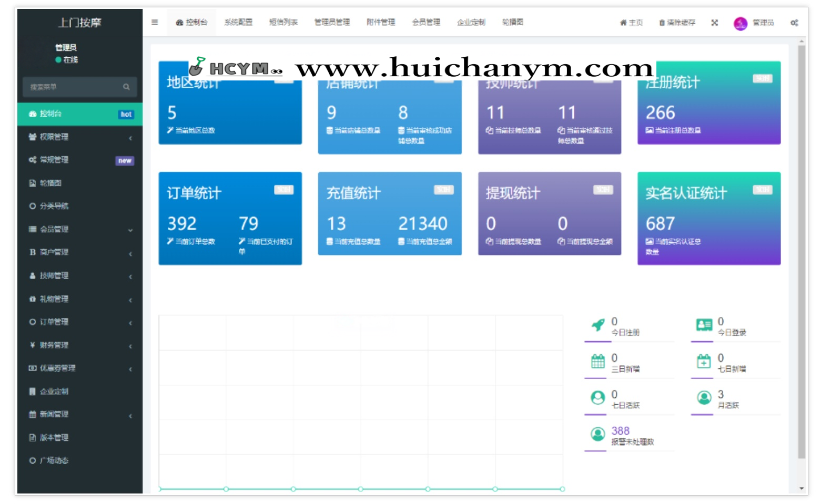Open the 短信列表 tab
Image resolution: width=821 pixels, height=504 pixels.
coord(283,23)
